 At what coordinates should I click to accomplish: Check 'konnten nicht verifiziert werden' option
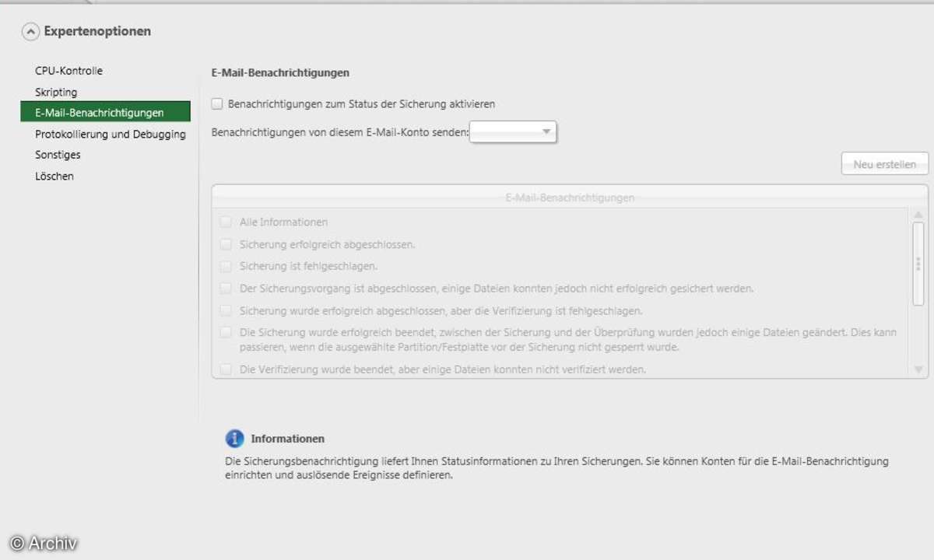[226, 369]
